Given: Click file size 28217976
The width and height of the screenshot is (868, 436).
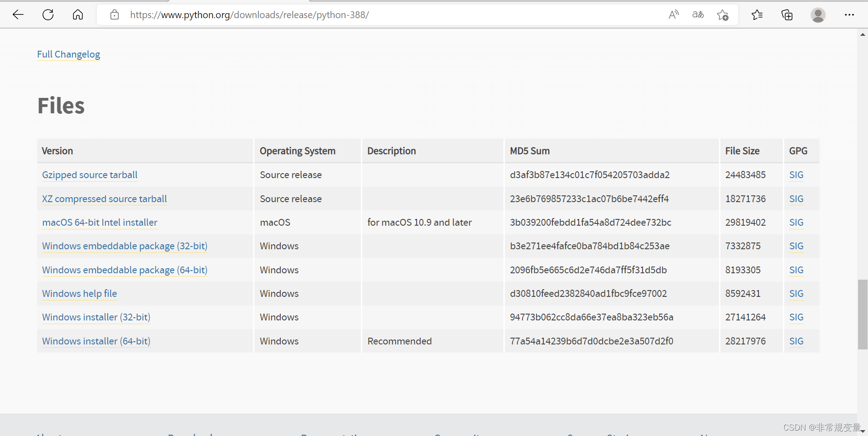Looking at the screenshot, I should [x=745, y=341].
